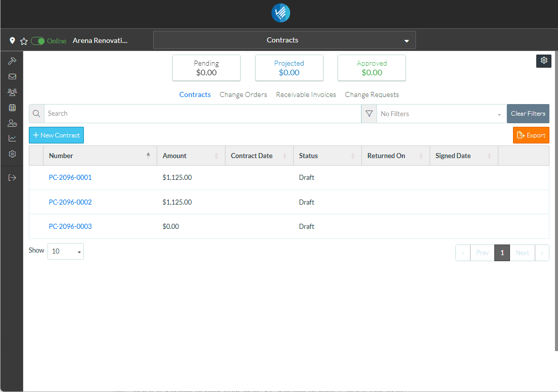Screen dimensions: 558x392
Task: Open the calendar sidebar icon
Action: pos(12,108)
